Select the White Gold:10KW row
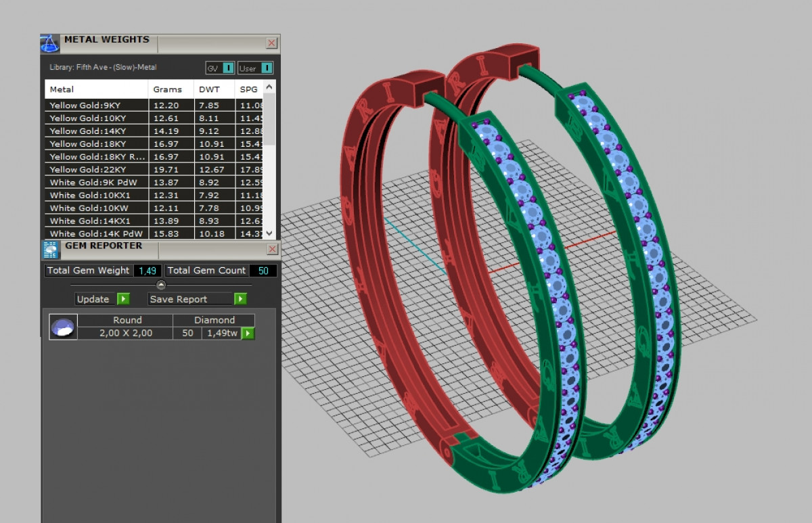The image size is (812, 523). 96,208
